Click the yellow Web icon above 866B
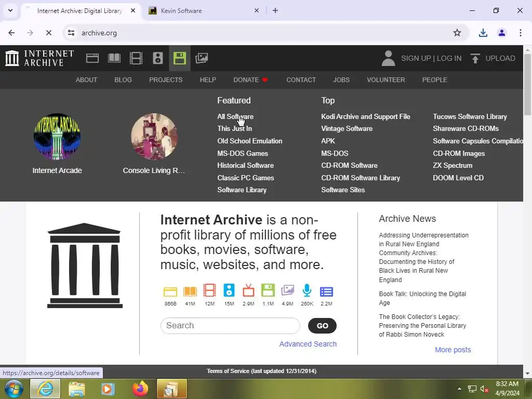 [x=170, y=291]
